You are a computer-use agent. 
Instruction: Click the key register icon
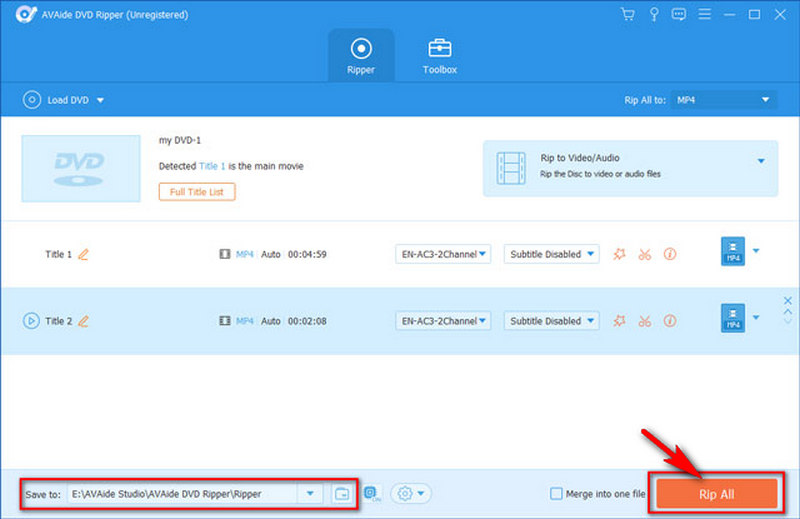pyautogui.click(x=653, y=14)
